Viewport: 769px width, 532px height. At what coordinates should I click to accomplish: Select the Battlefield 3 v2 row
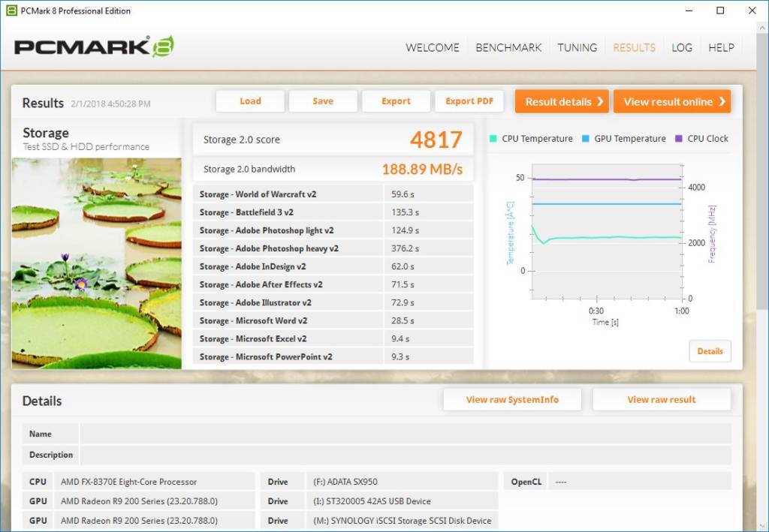coord(333,212)
